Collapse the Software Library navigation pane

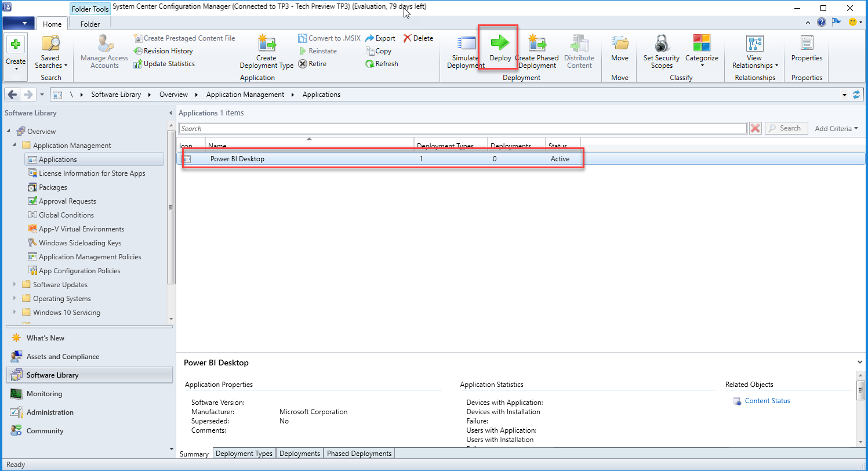click(x=170, y=113)
